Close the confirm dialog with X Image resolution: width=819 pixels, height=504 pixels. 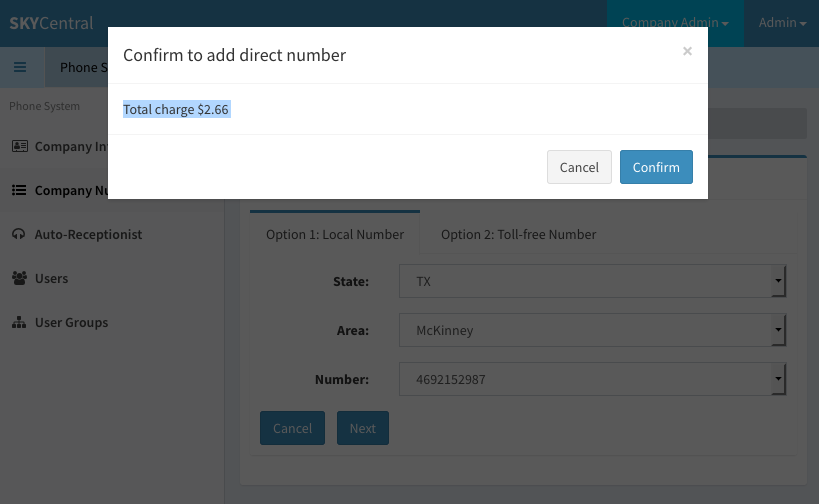(687, 51)
